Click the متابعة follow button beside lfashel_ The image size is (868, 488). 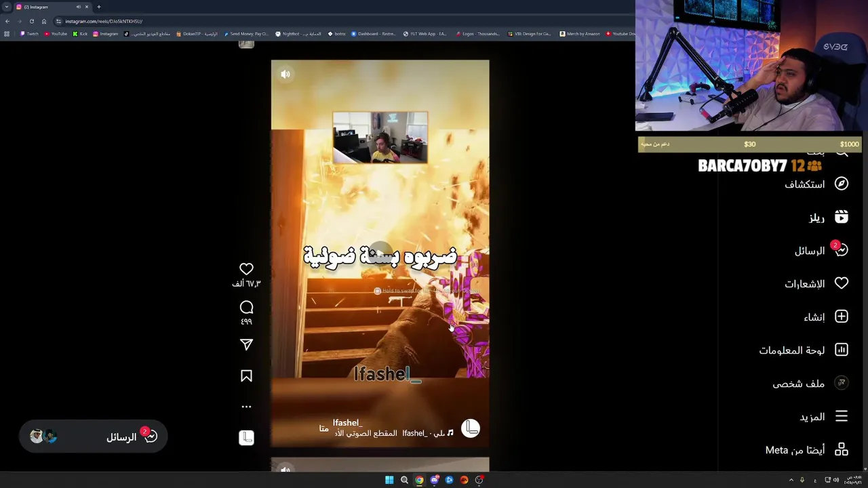323,428
